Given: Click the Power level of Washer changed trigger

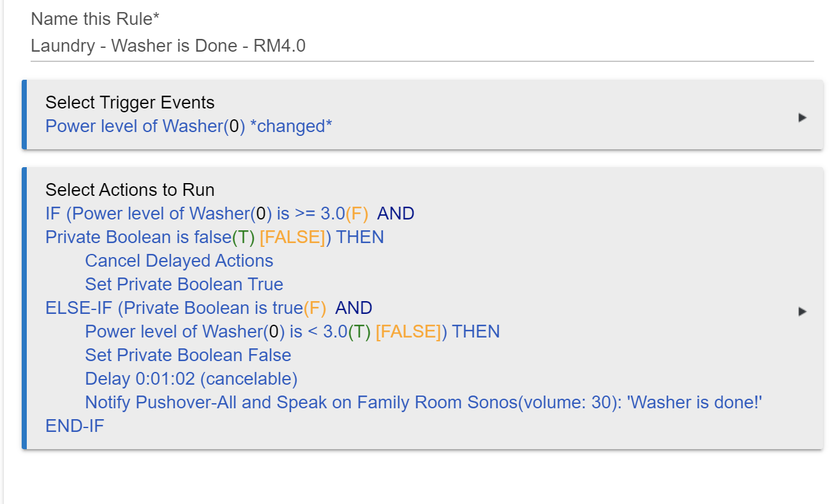Looking at the screenshot, I should 189,126.
